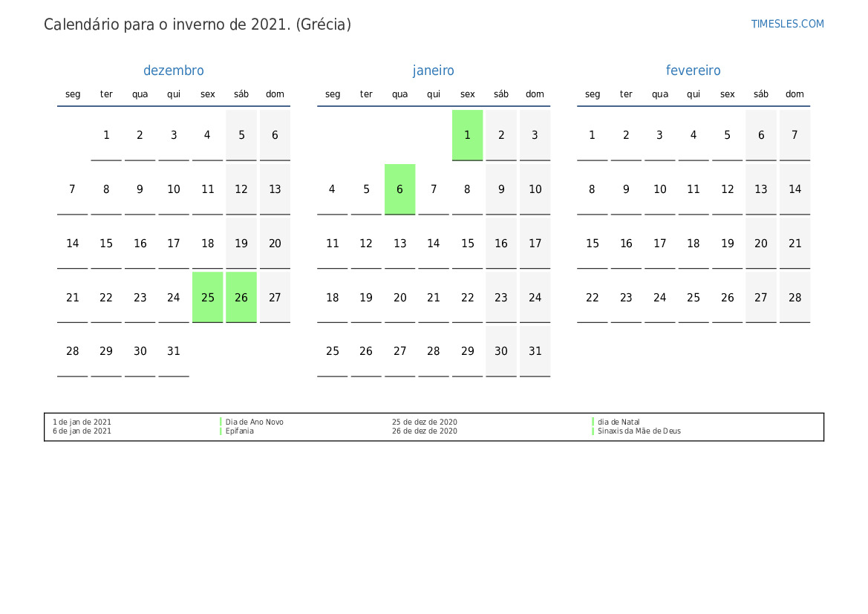Select day 29 in janeiro
This screenshot has height=614, width=868.
(x=467, y=351)
